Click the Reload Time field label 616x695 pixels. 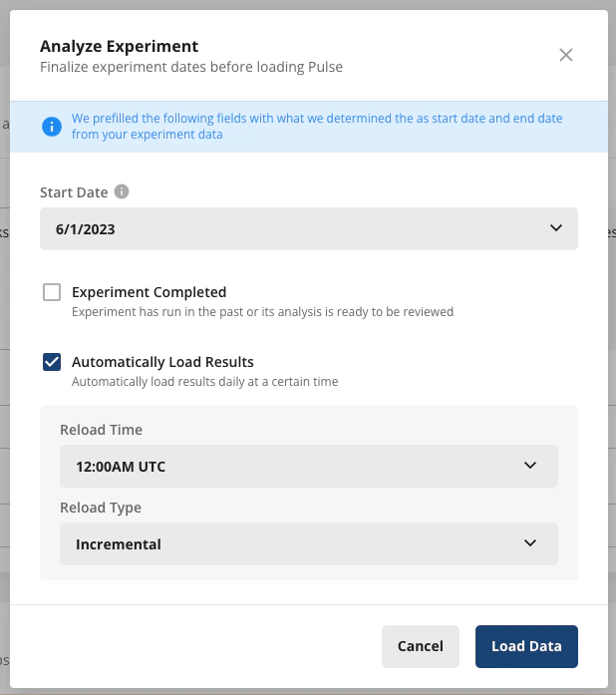(101, 430)
